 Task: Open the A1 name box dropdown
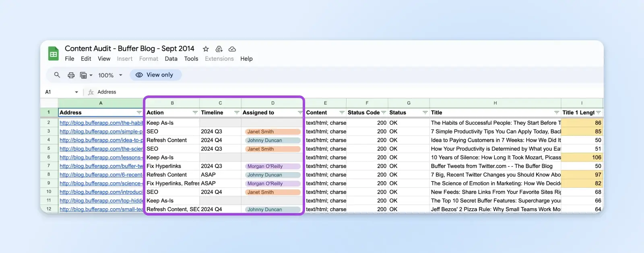coord(76,92)
